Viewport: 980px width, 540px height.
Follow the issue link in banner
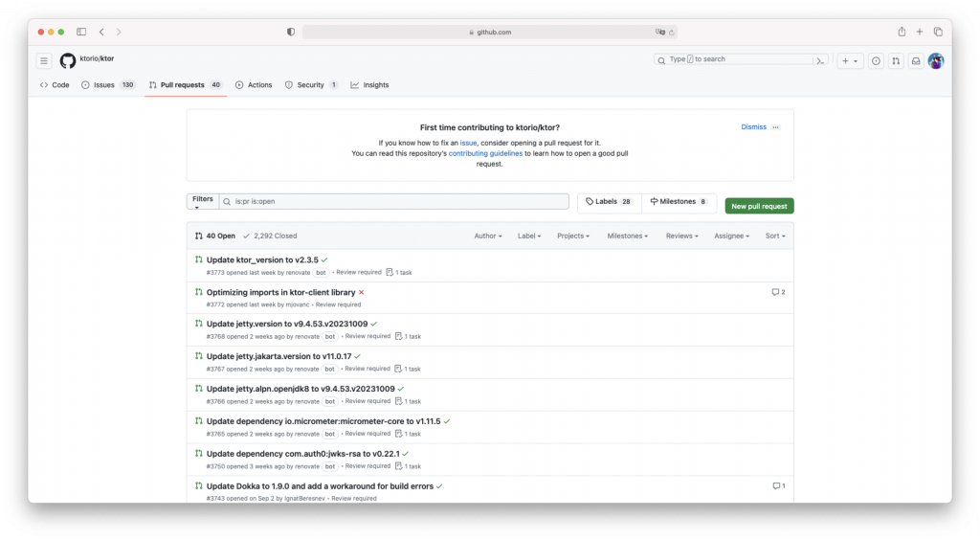point(468,143)
